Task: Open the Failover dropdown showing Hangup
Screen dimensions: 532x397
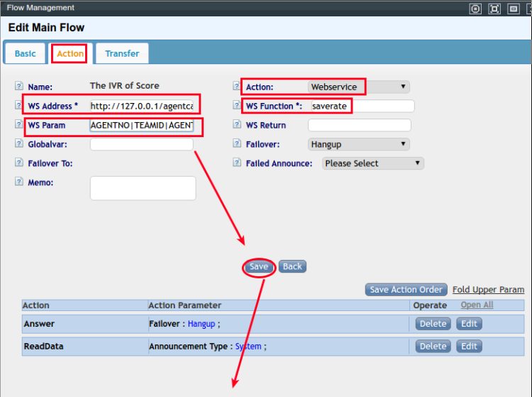Action: click(x=358, y=144)
